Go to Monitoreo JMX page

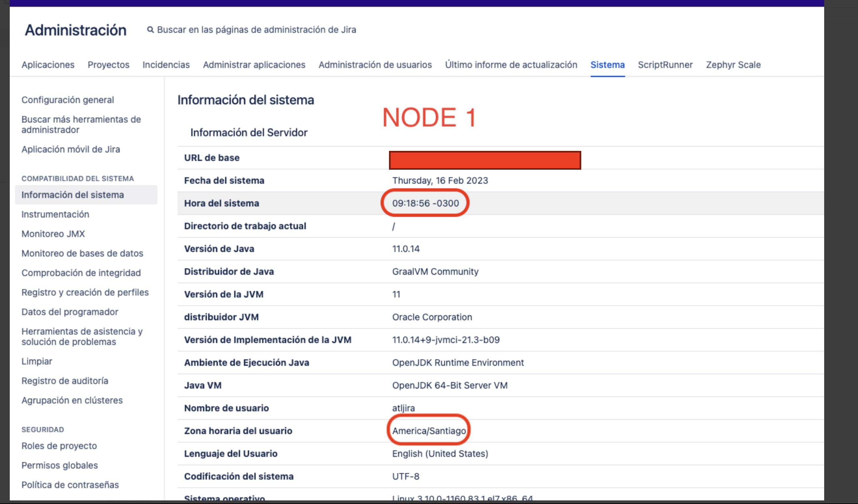click(x=53, y=234)
